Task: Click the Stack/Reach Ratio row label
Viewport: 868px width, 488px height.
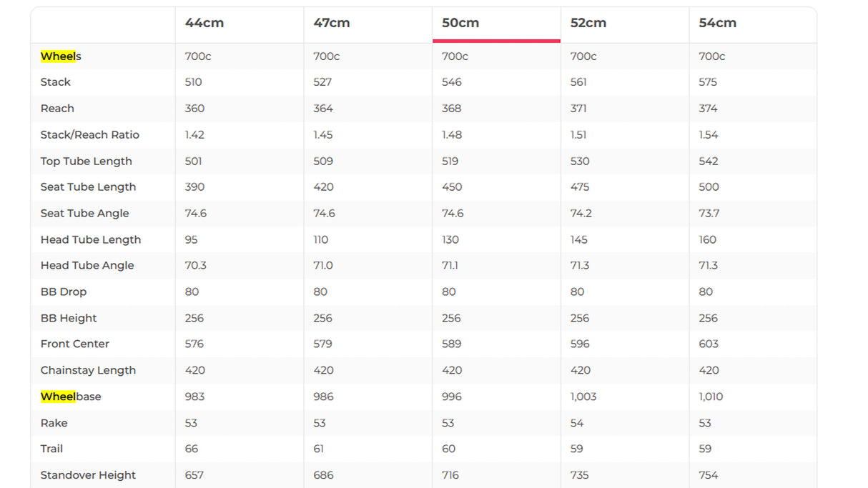Action: [x=90, y=135]
